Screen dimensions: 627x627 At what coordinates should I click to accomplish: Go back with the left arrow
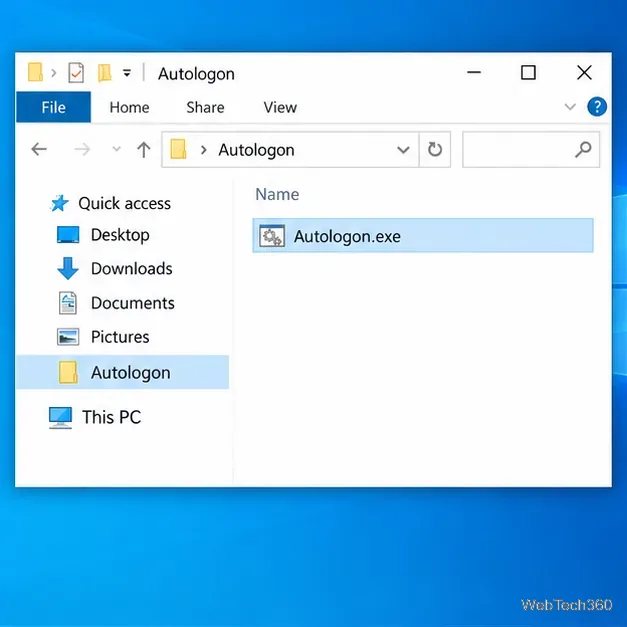39,150
